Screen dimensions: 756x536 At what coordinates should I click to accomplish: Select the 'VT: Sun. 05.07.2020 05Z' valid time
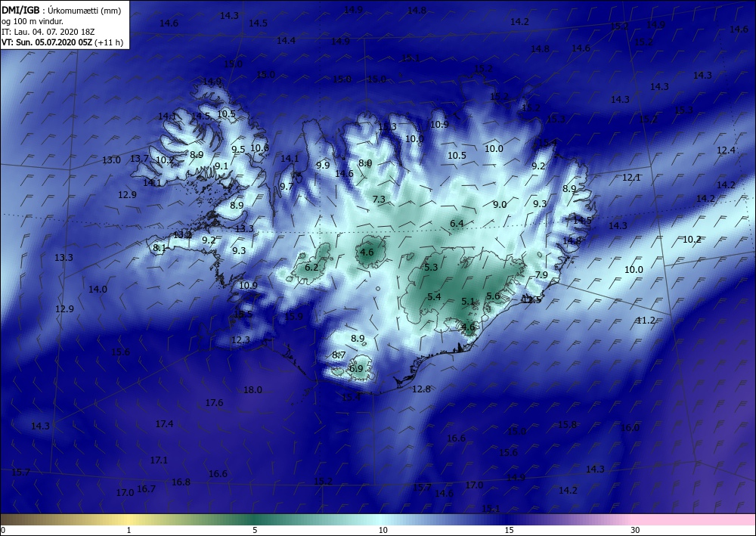[47, 42]
